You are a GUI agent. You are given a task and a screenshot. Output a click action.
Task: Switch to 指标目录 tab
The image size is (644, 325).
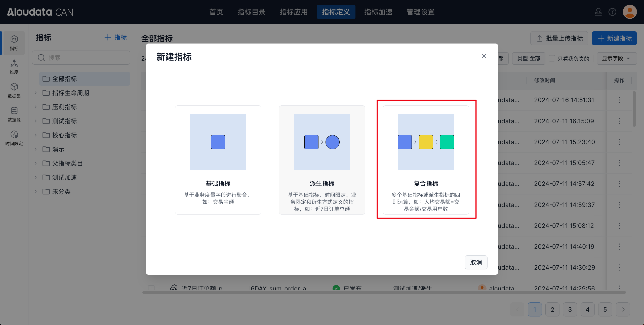click(251, 12)
